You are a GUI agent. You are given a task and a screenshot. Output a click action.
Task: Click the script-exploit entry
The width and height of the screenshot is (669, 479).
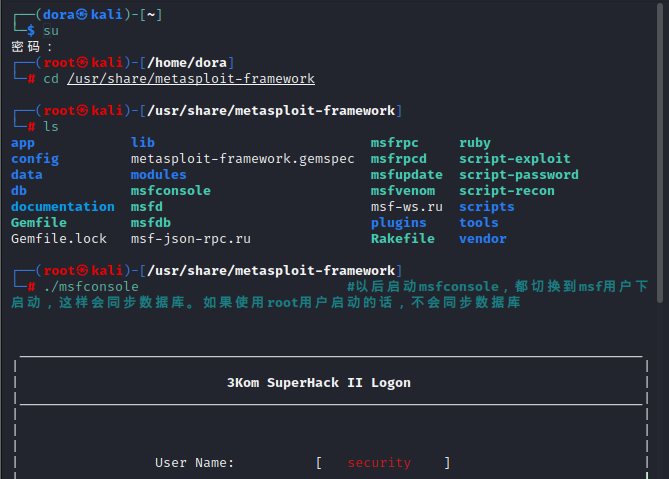(515, 159)
